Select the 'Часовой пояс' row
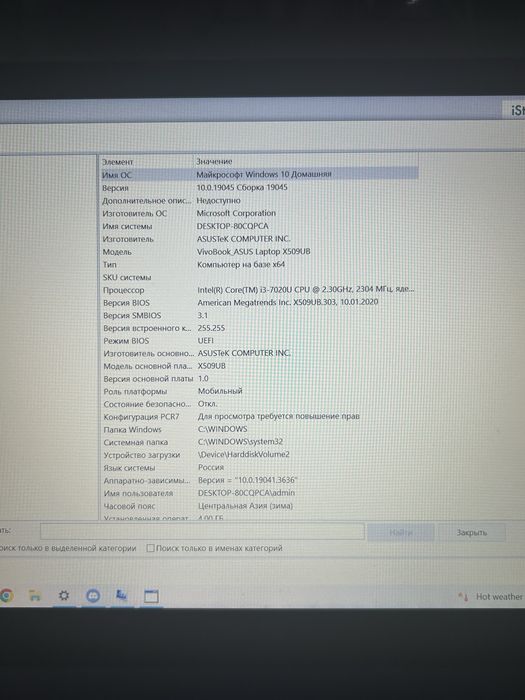The width and height of the screenshot is (525, 700). pos(259,506)
